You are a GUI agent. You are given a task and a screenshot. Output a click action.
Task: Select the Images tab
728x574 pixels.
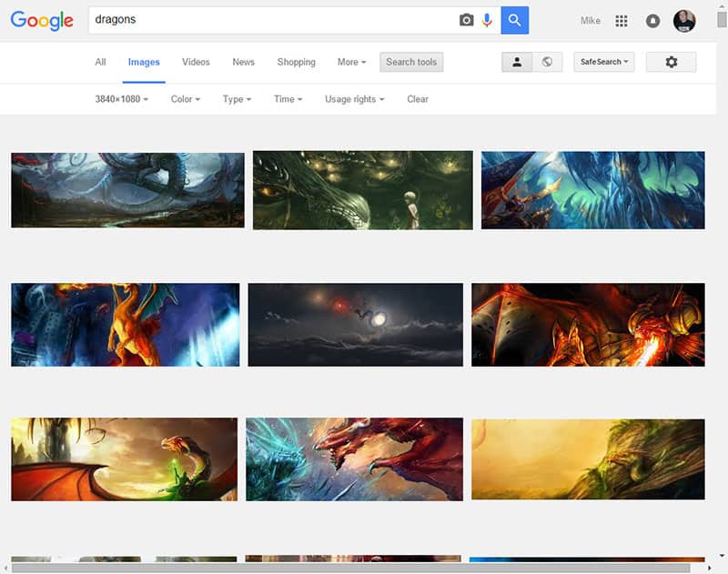tap(144, 62)
